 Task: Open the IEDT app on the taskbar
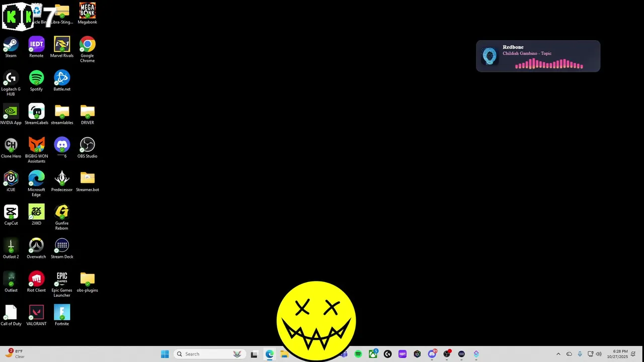(403, 354)
